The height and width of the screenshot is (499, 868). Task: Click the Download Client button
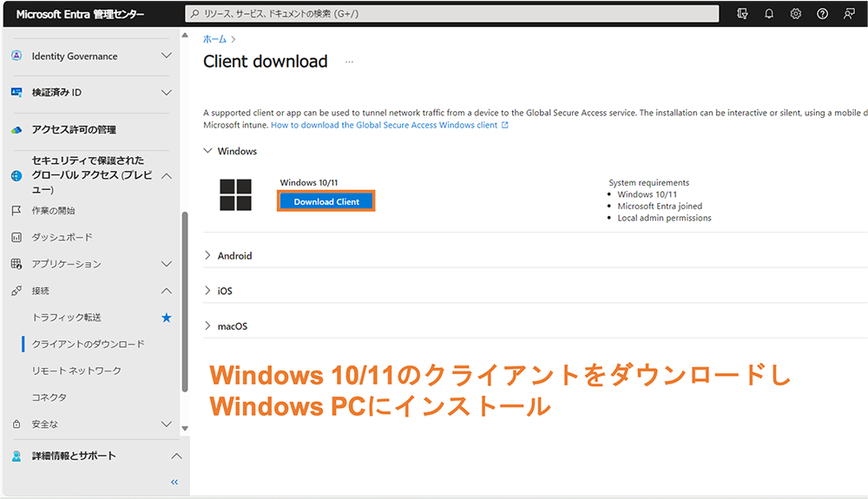coord(326,201)
